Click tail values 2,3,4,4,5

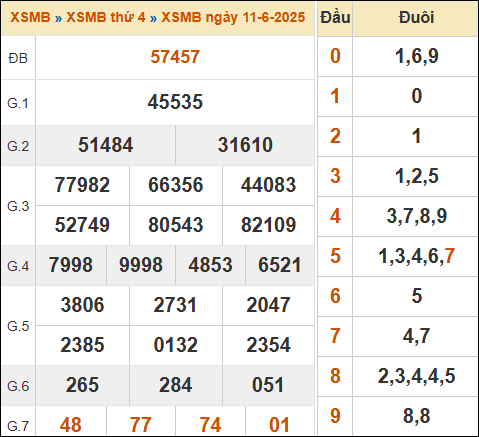[x=416, y=376]
